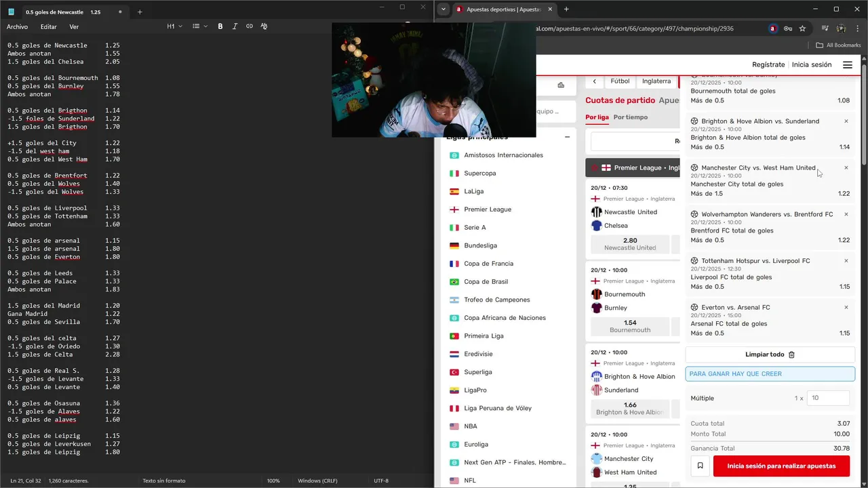Insert a link using Notepad's link icon
This screenshot has height=488, width=868.
pyautogui.click(x=250, y=26)
